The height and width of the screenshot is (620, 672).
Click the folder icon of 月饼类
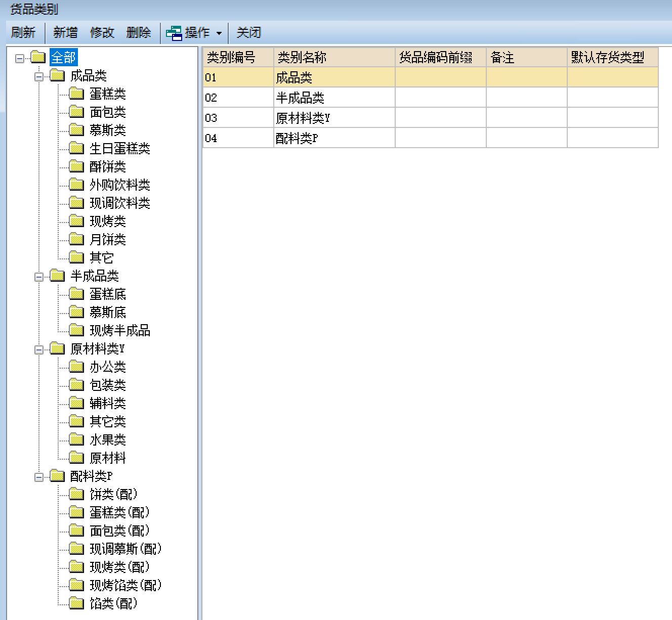click(x=76, y=239)
